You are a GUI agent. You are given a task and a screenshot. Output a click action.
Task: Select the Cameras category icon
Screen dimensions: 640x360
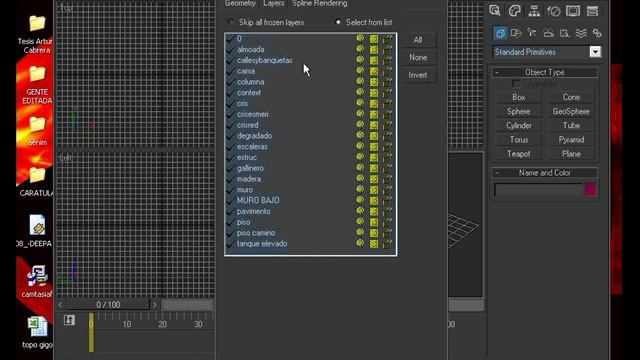click(548, 33)
